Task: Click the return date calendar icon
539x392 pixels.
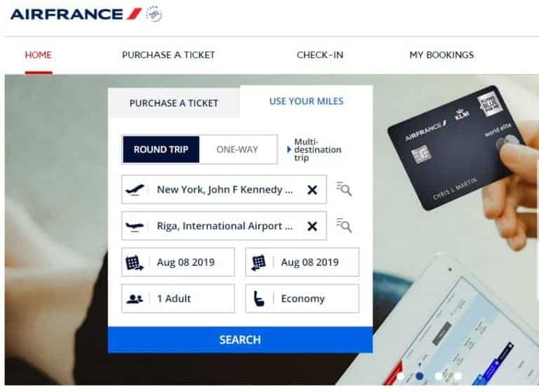Action: (258, 263)
